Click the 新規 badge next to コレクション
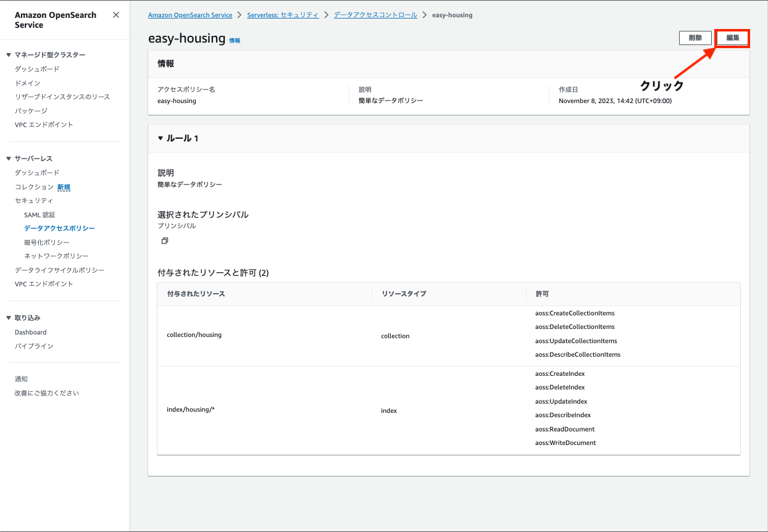This screenshot has height=532, width=768. [x=64, y=187]
